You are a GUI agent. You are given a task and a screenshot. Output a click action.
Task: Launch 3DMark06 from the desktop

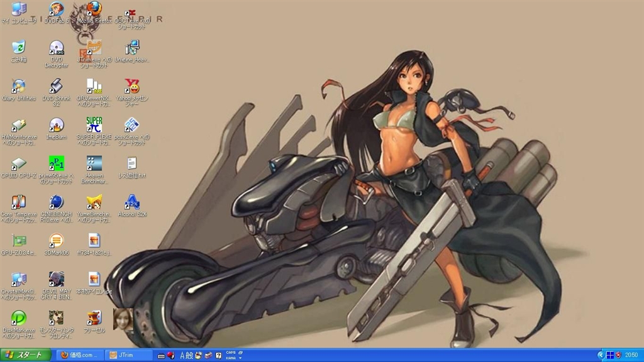(x=56, y=244)
